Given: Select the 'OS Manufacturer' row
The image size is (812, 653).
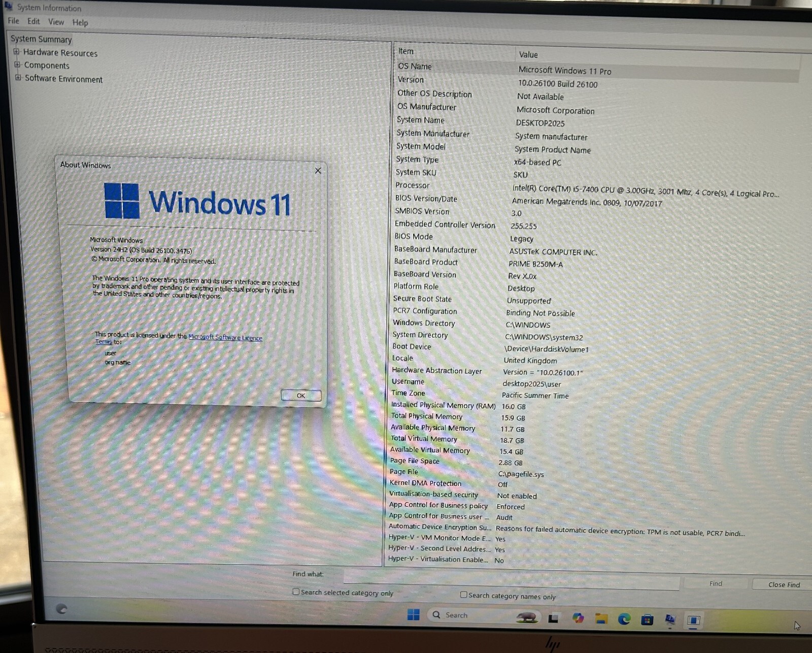Looking at the screenshot, I should (596, 108).
